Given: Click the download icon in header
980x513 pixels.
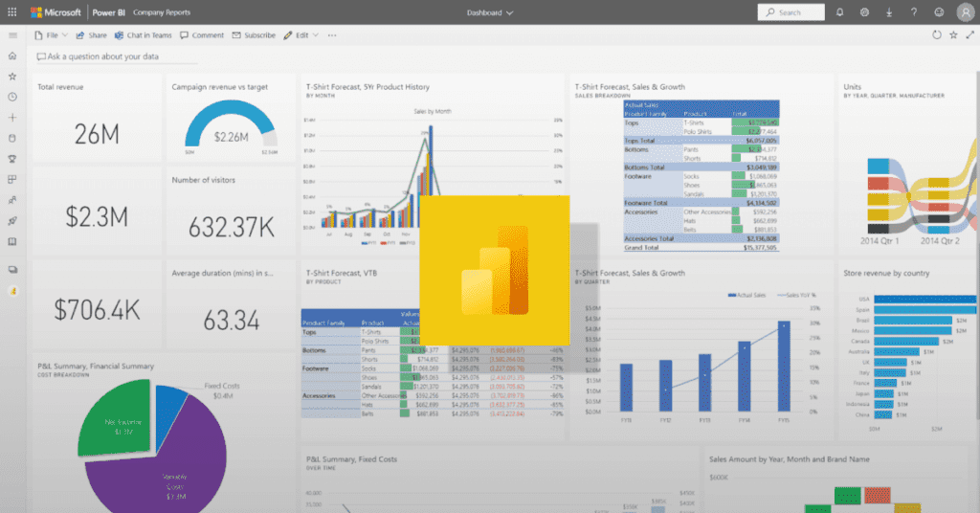Looking at the screenshot, I should [x=889, y=11].
